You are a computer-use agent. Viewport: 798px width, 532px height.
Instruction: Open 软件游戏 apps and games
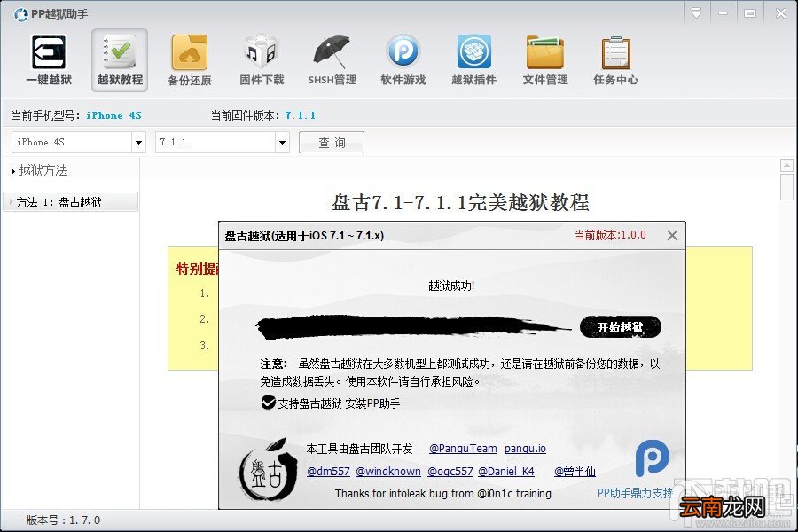point(403,59)
